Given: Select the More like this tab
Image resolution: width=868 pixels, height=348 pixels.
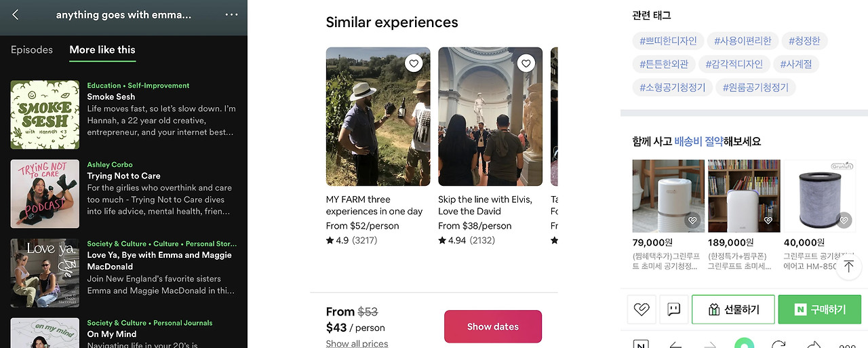Looking at the screenshot, I should (102, 50).
